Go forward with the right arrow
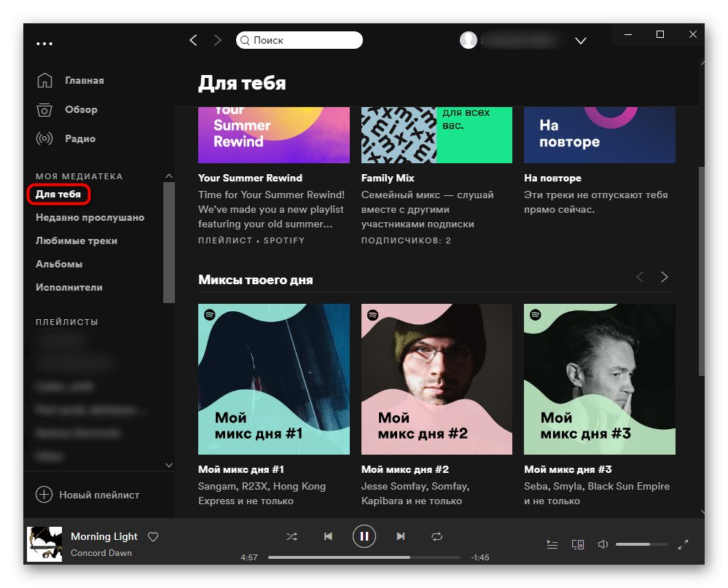Image resolution: width=728 pixels, height=588 pixels. [218, 40]
